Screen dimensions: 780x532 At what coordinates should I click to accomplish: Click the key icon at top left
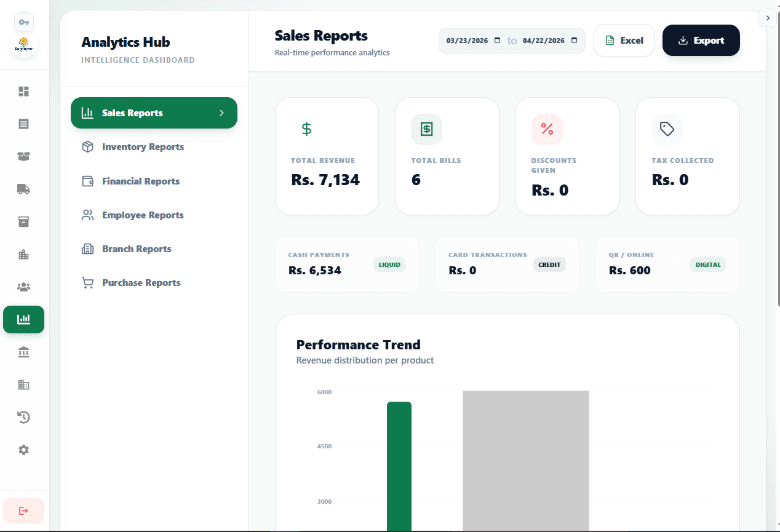point(24,22)
